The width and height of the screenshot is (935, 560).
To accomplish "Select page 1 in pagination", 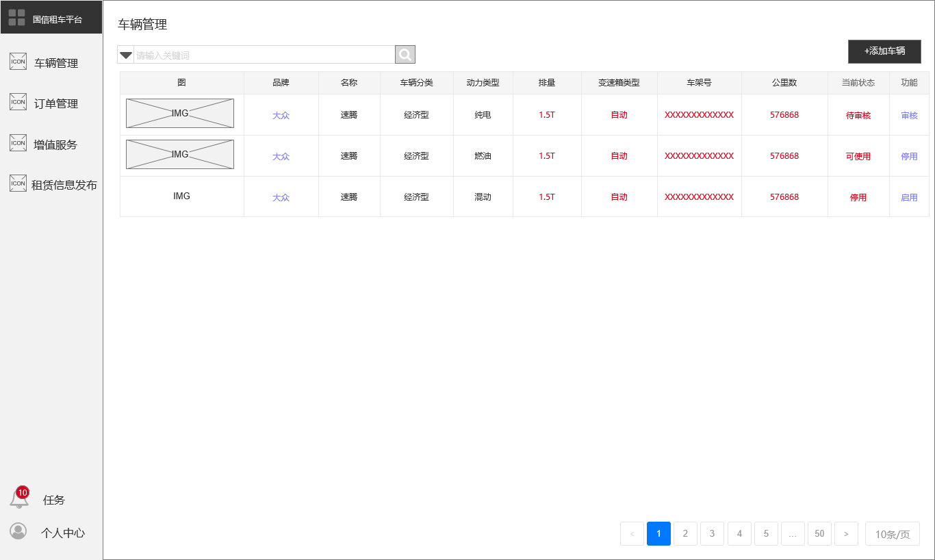I will 658,534.
